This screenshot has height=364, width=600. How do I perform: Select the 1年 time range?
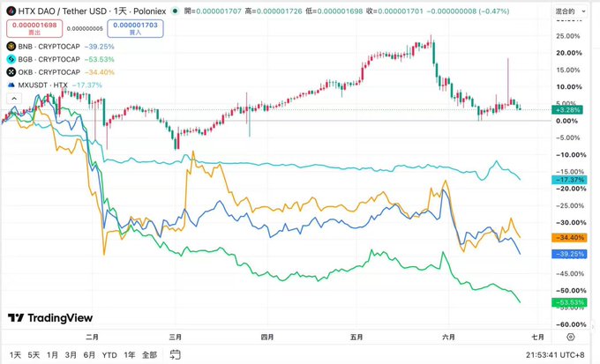pyautogui.click(x=130, y=355)
